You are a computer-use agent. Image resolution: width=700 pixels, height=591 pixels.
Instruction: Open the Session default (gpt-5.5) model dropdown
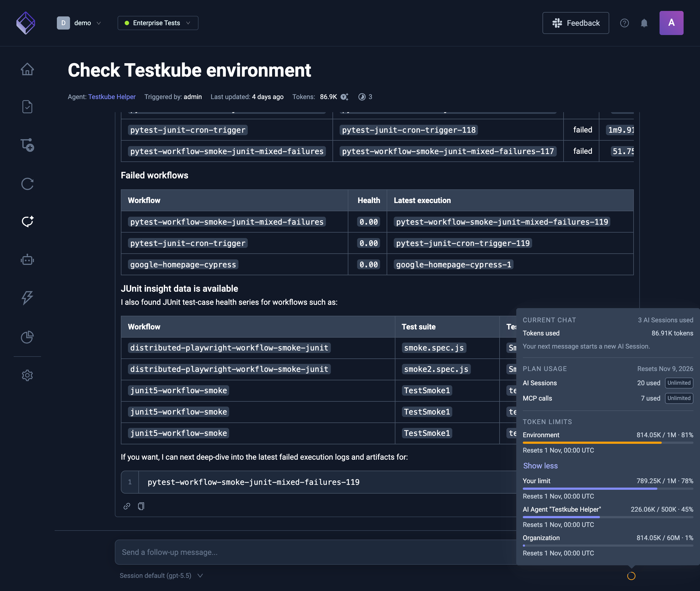pos(161,575)
